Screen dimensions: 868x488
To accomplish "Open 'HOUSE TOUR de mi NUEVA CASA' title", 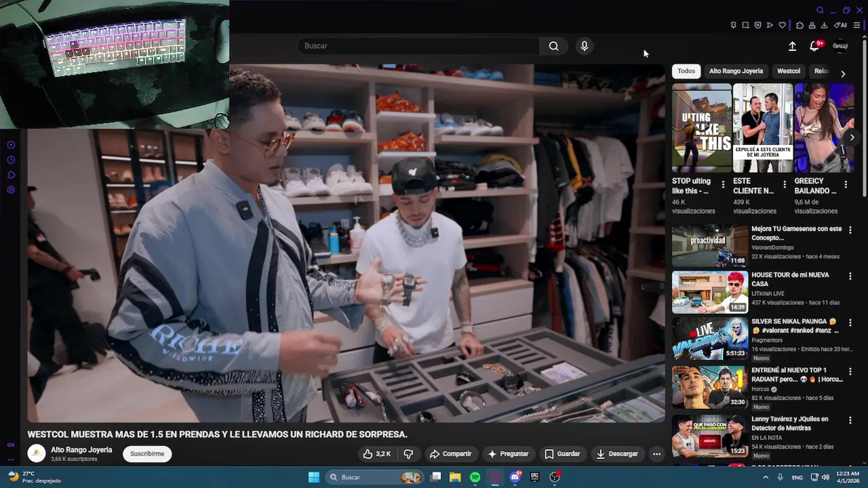I will [790, 279].
